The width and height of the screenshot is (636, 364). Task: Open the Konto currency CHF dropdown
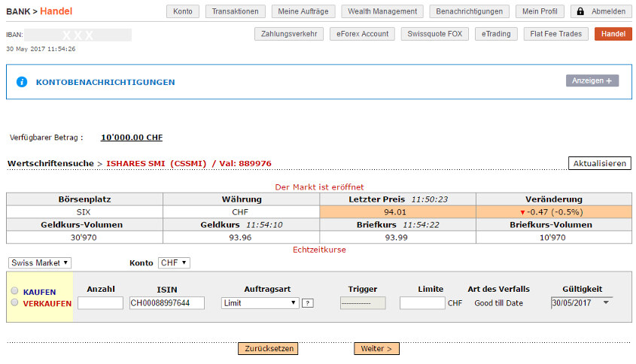(174, 262)
